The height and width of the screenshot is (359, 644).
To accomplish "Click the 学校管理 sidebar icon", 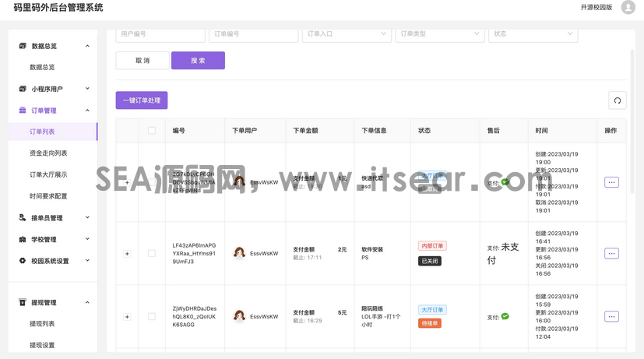I will click(x=23, y=239).
